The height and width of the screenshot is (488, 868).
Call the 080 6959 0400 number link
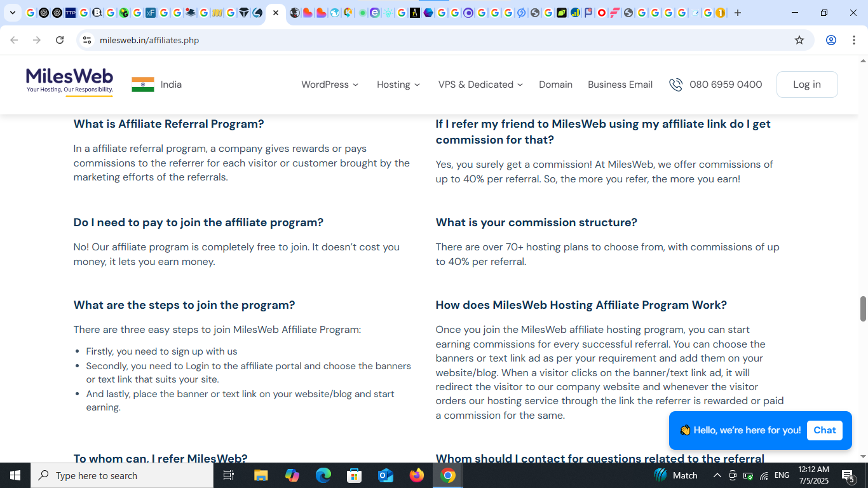(726, 85)
